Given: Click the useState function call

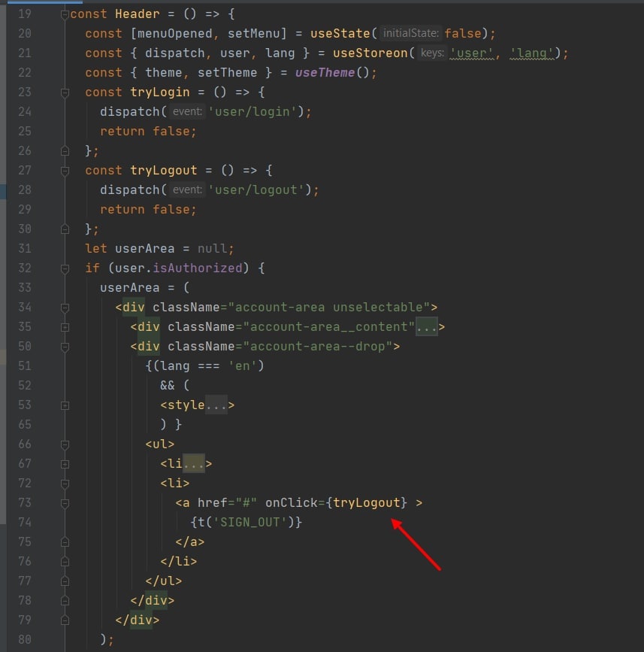Looking at the screenshot, I should tap(340, 34).
